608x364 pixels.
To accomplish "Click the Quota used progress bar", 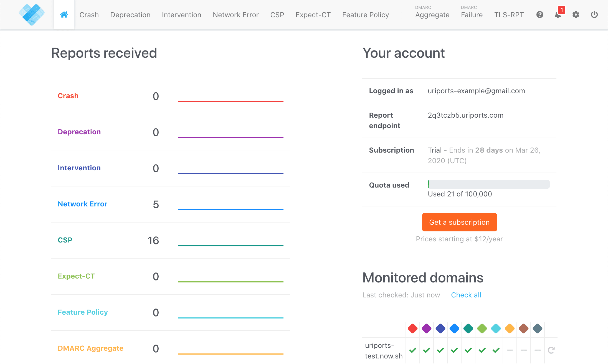I will (x=488, y=184).
